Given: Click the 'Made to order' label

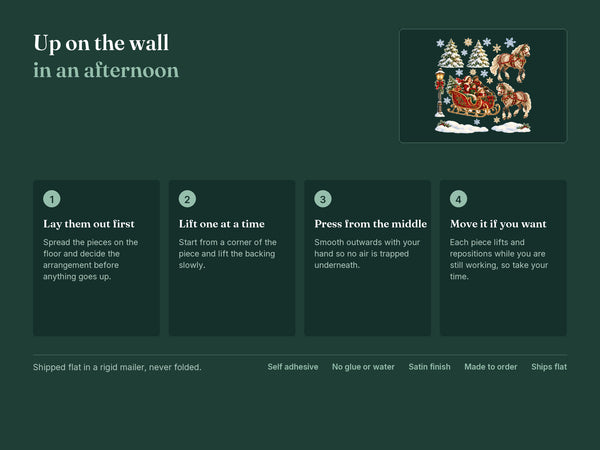Looking at the screenshot, I should pyautogui.click(x=491, y=367).
